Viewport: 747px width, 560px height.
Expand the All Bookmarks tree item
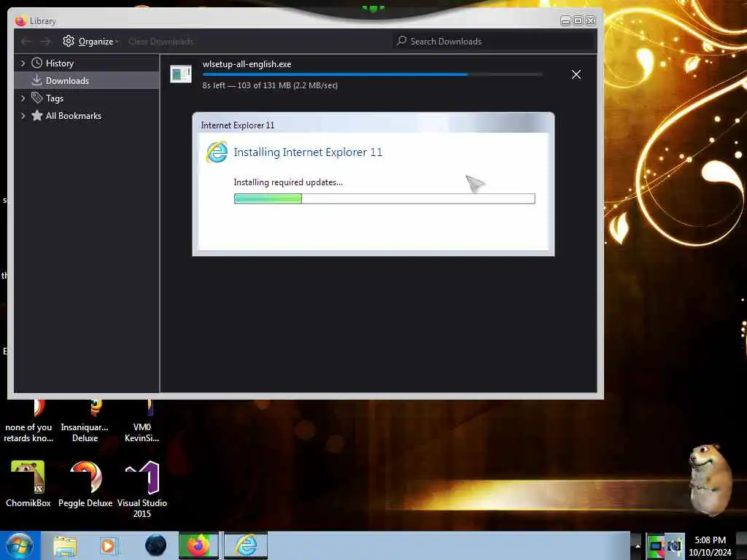[x=23, y=116]
